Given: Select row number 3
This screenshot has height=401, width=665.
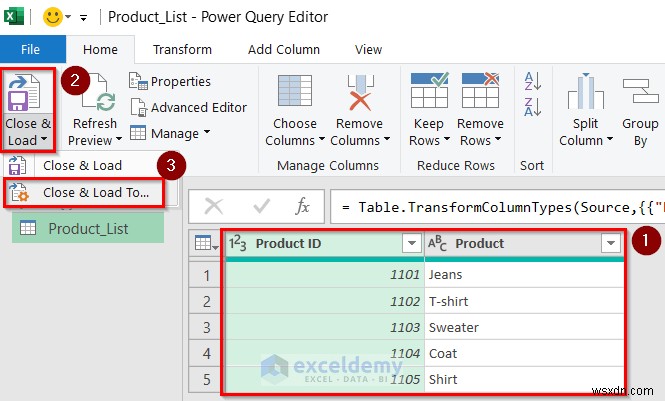Looking at the screenshot, I should coord(207,327).
